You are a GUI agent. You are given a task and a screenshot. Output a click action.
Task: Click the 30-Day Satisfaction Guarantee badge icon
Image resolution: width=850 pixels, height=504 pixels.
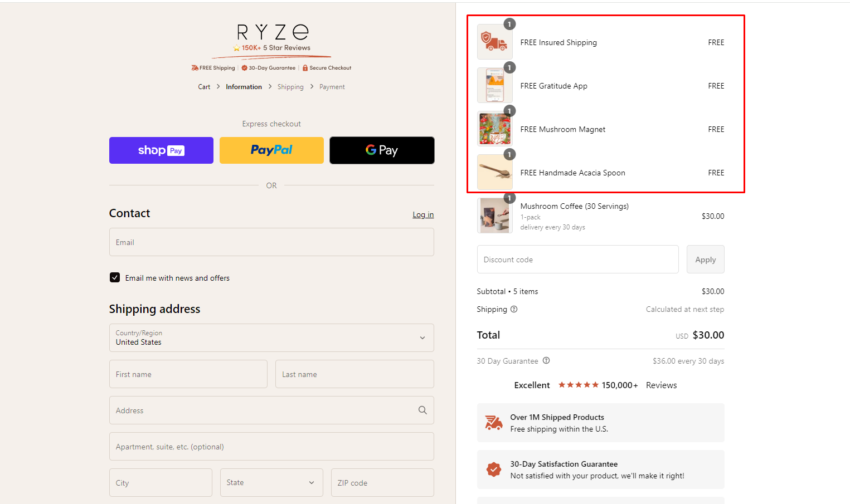tap(493, 469)
